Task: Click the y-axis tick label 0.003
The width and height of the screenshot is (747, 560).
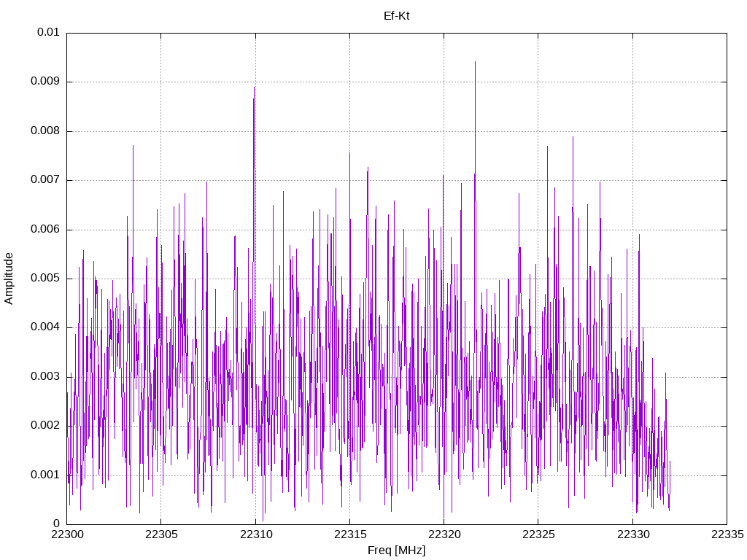Action: pos(45,377)
